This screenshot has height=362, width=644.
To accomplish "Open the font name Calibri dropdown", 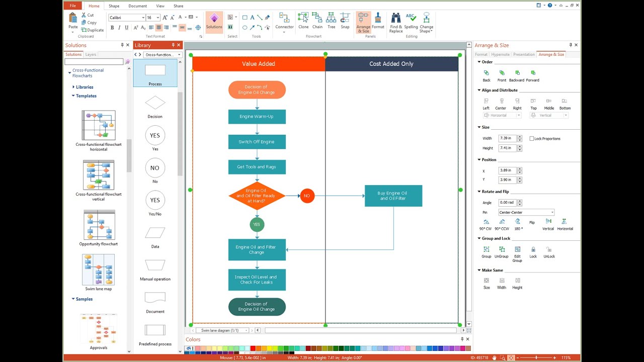I will (x=143, y=18).
